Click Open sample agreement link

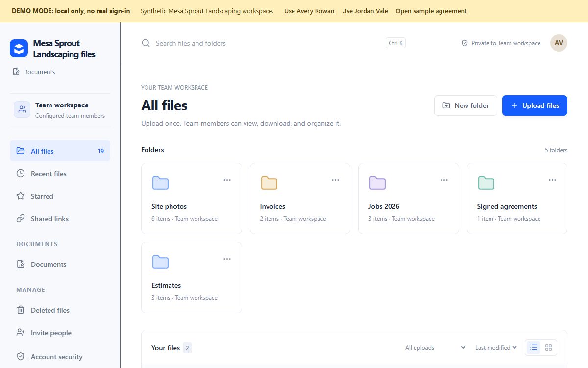431,11
